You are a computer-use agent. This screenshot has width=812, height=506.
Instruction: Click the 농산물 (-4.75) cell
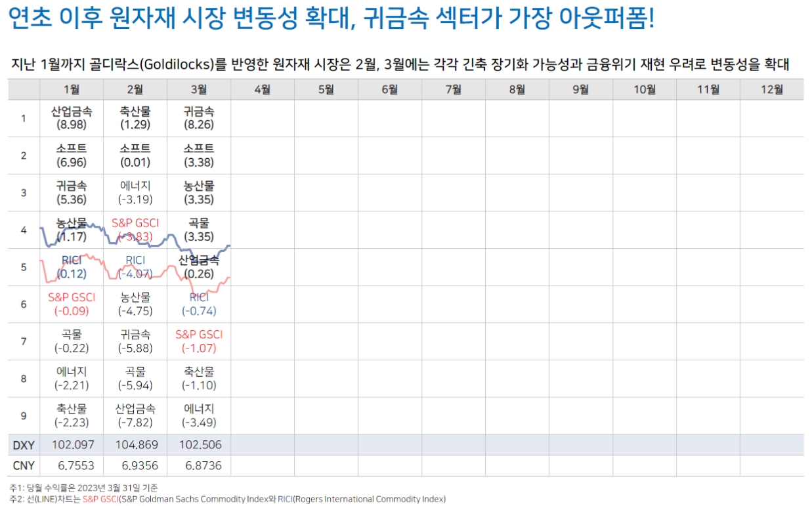[134, 303]
